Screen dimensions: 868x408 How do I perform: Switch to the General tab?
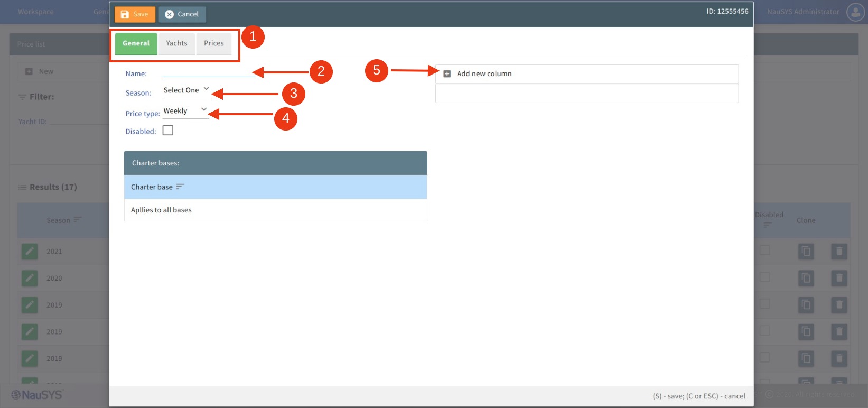136,43
